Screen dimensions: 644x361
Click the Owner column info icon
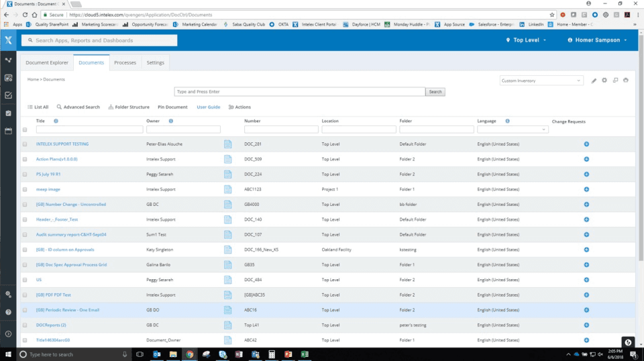click(171, 121)
